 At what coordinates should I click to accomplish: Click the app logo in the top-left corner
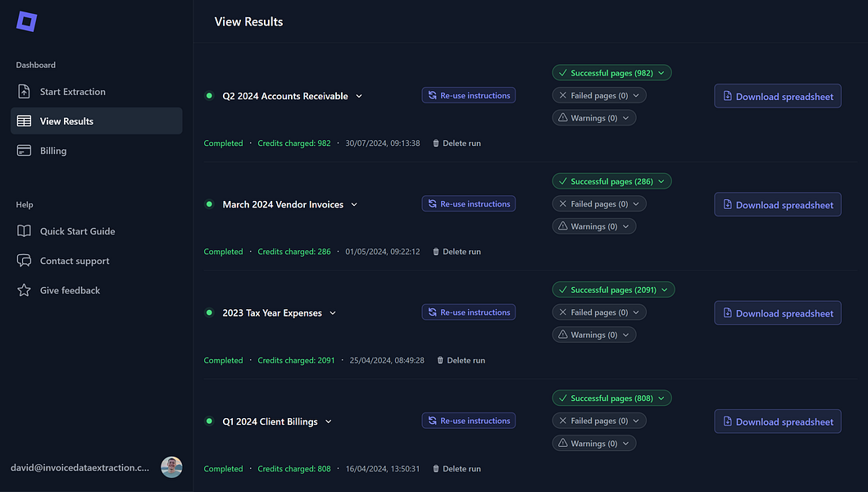click(25, 21)
